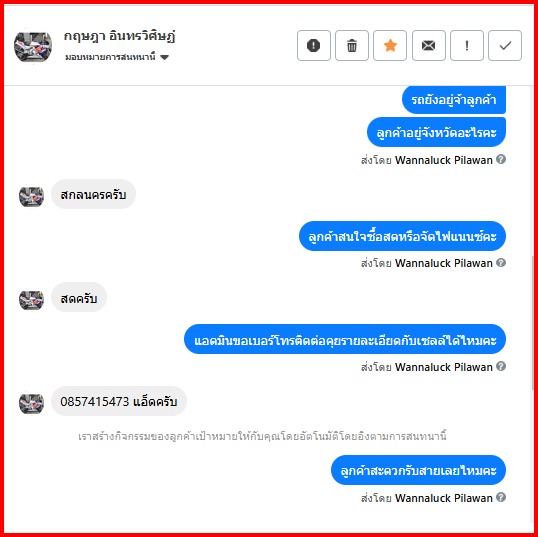The height and width of the screenshot is (537, 538).
Task: Click the phone number 0857415473 message
Action: (119, 401)
